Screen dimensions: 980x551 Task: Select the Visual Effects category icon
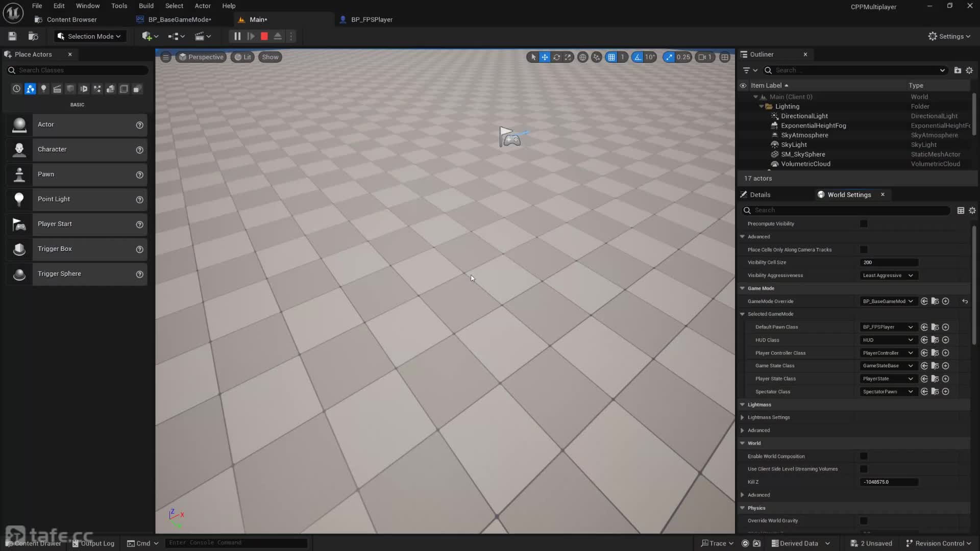pyautogui.click(x=97, y=89)
